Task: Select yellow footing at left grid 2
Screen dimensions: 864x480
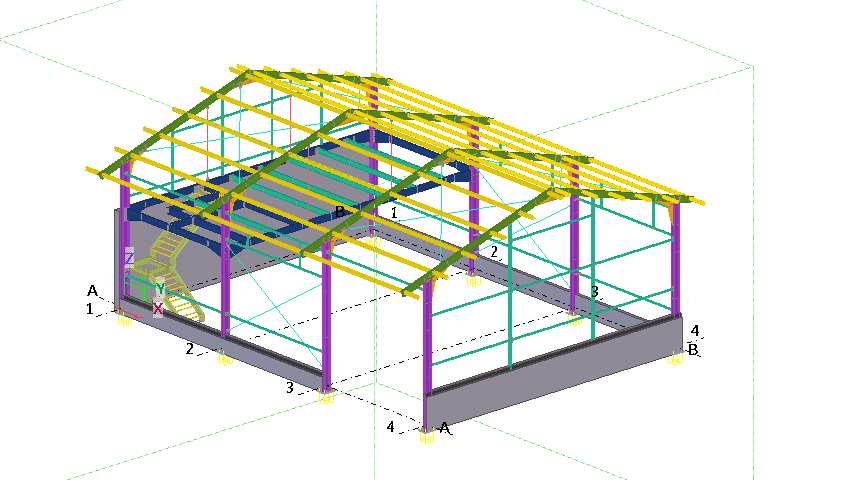Action: pos(224,359)
